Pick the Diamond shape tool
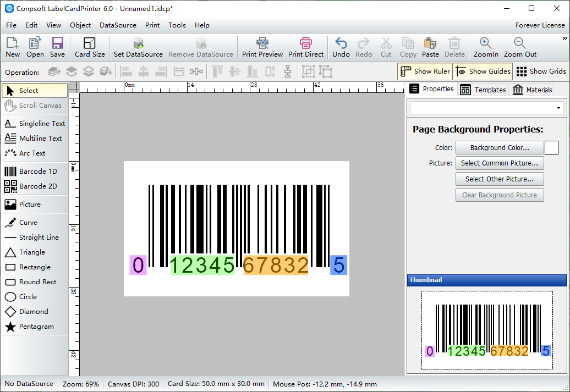 [x=35, y=312]
